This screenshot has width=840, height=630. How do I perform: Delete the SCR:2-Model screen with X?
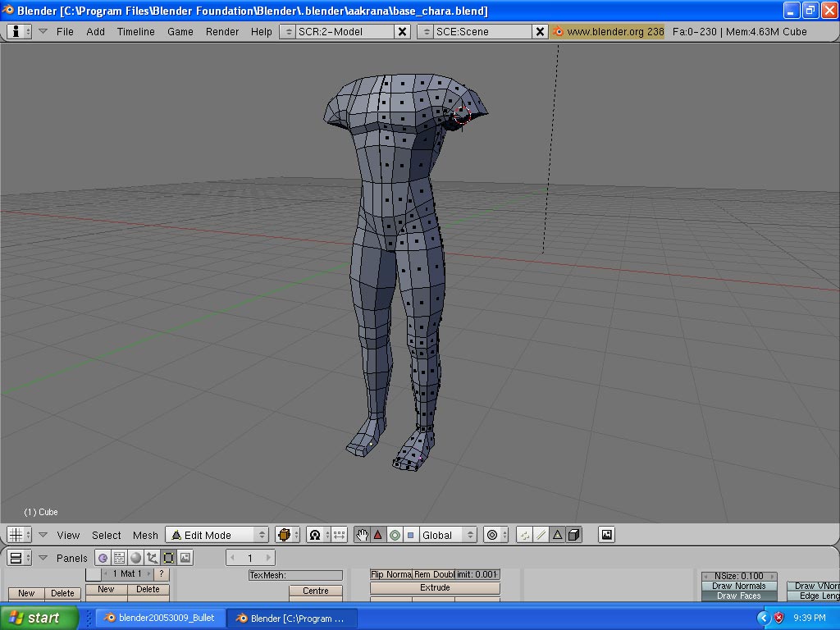(x=402, y=32)
